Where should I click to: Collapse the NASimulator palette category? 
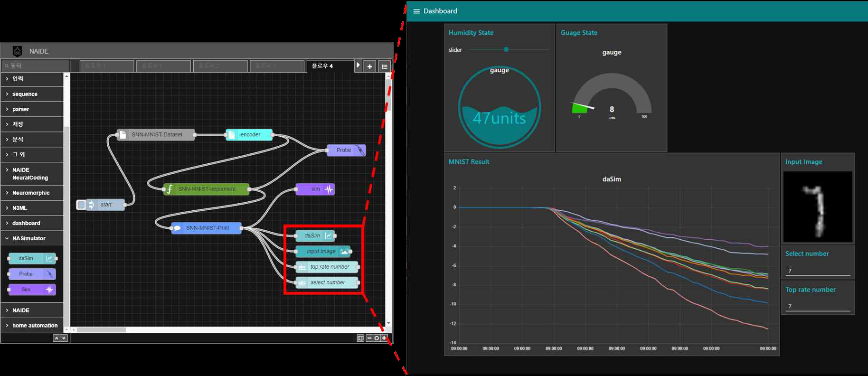pos(32,238)
